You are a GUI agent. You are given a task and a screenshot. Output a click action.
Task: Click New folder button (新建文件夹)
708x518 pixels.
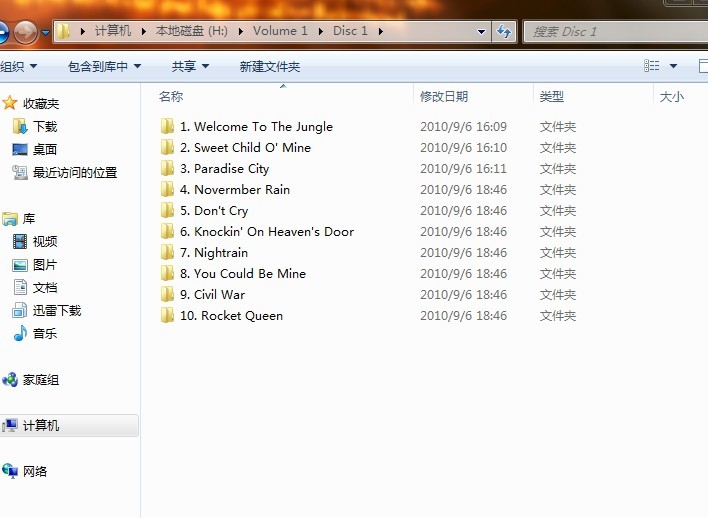[x=270, y=66]
